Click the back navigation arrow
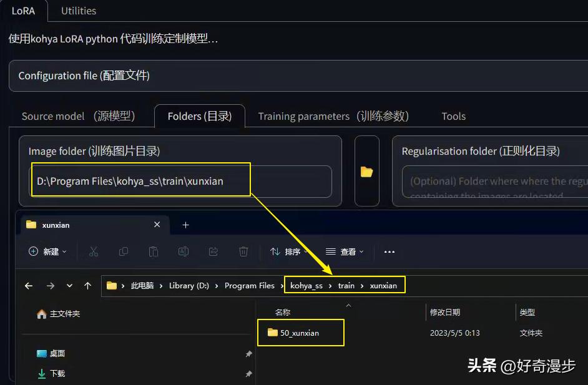The width and height of the screenshot is (588, 385). (x=28, y=285)
